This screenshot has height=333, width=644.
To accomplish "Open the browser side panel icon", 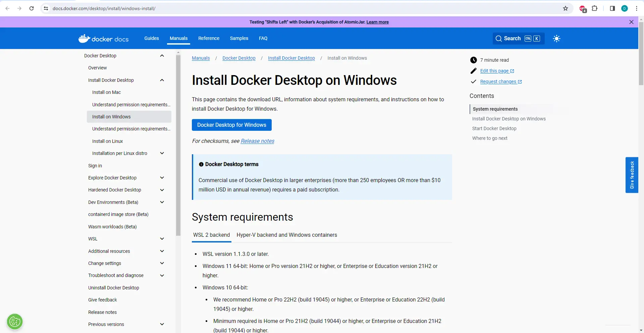I will tap(612, 8).
